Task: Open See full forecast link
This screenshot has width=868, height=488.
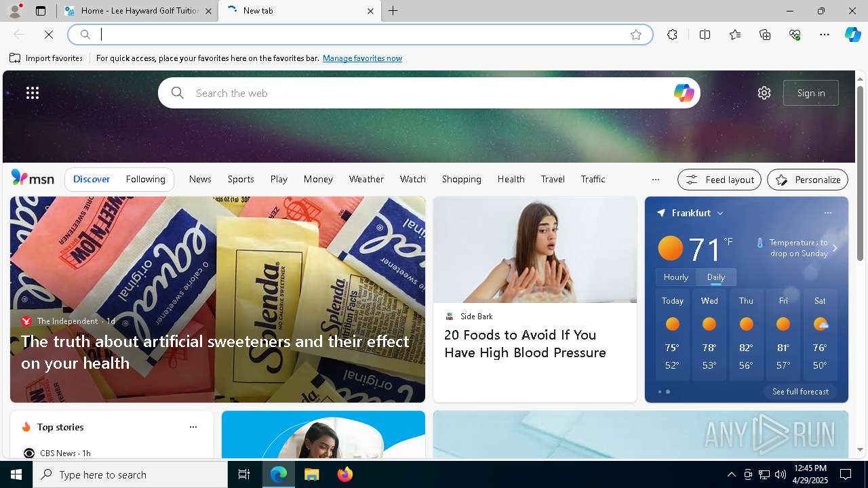Action: click(x=800, y=392)
